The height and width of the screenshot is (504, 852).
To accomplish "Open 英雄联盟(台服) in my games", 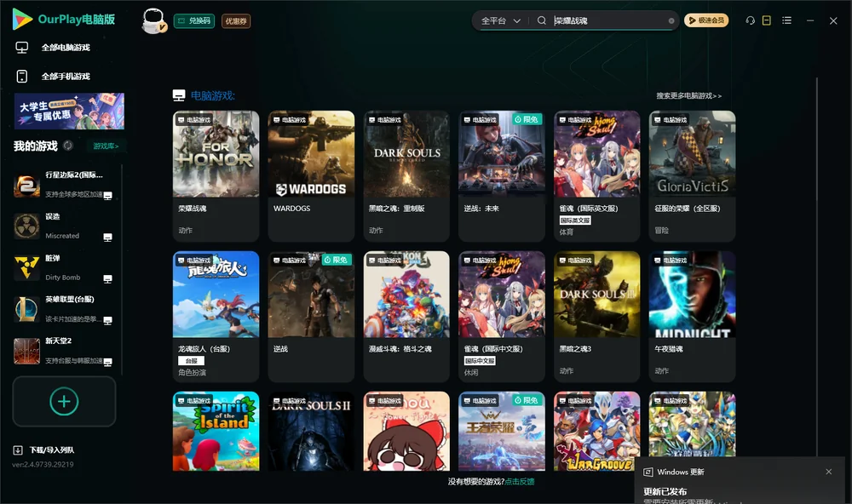I will 64,309.
